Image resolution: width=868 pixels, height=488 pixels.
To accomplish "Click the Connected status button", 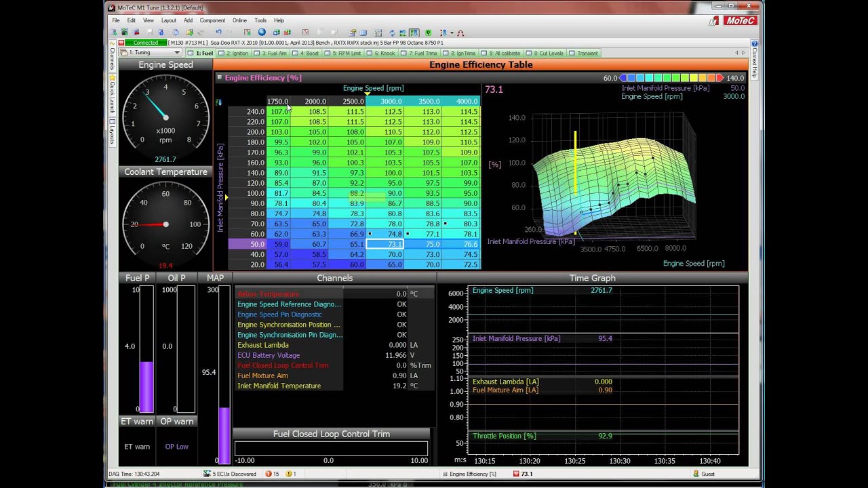I will pos(145,43).
